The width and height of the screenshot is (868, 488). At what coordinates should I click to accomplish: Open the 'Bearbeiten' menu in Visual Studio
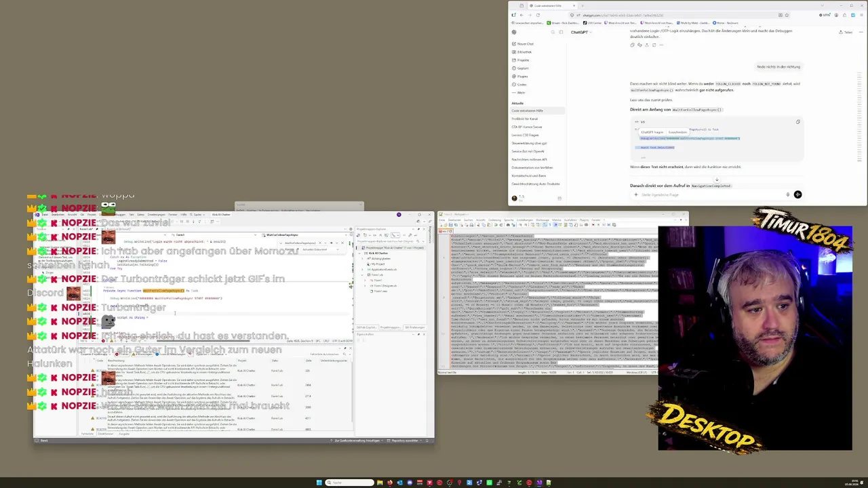(x=57, y=215)
